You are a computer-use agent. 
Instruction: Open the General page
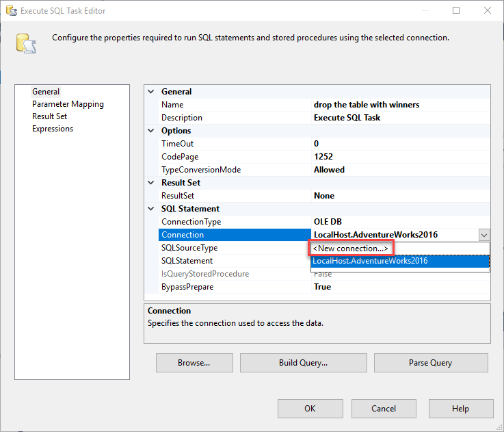(46, 92)
